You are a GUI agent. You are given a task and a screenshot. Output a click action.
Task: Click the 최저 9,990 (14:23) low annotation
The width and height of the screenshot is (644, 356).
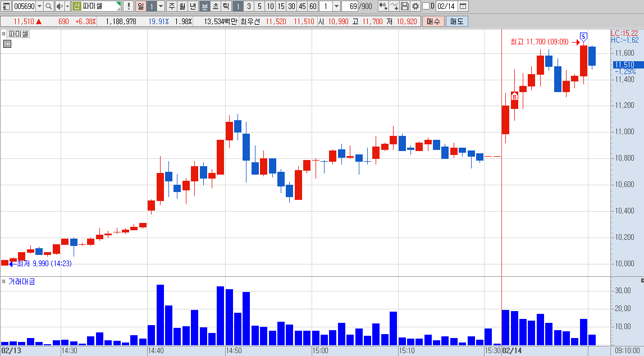[44, 263]
